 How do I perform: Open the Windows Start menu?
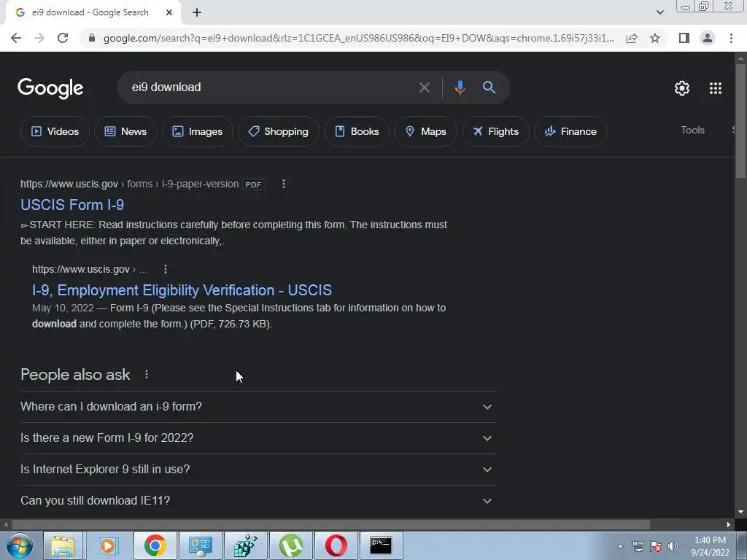pos(20,545)
